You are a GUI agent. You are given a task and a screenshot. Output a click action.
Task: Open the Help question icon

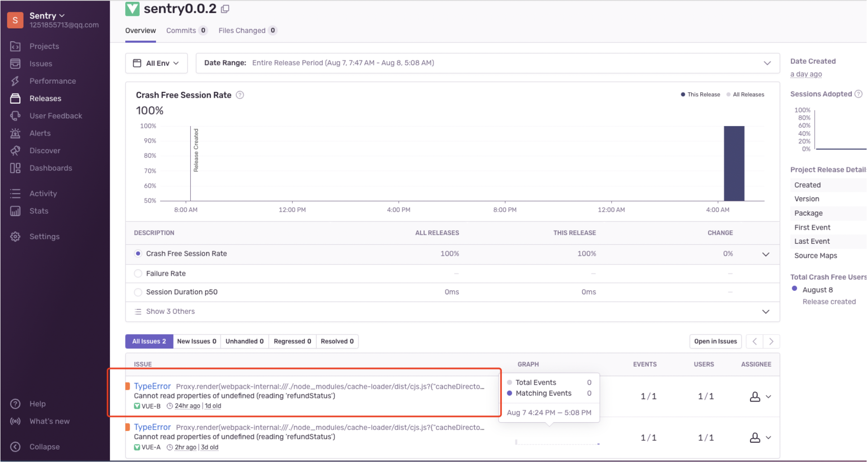[x=15, y=404]
